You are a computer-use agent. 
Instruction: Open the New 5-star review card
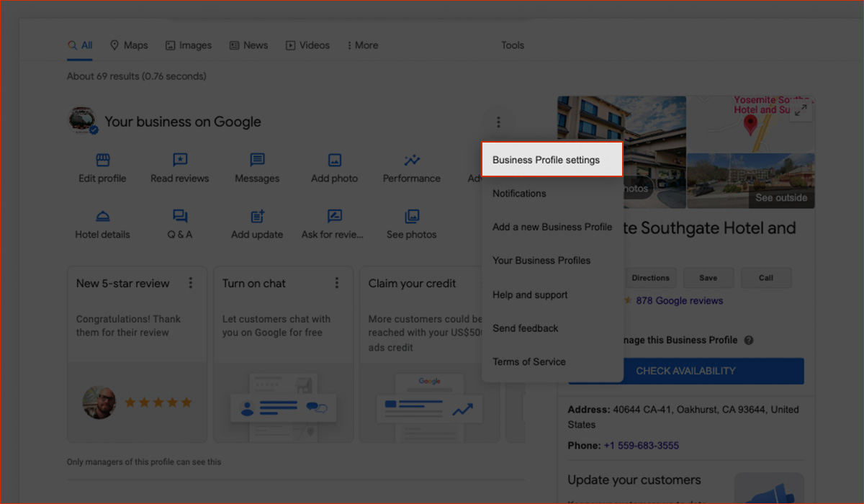tap(137, 354)
